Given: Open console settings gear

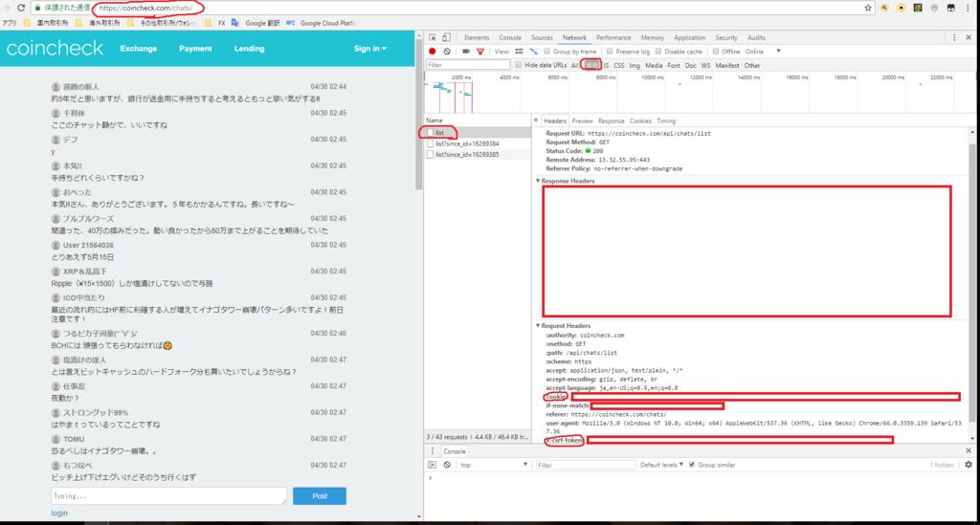Looking at the screenshot, I should [x=969, y=465].
